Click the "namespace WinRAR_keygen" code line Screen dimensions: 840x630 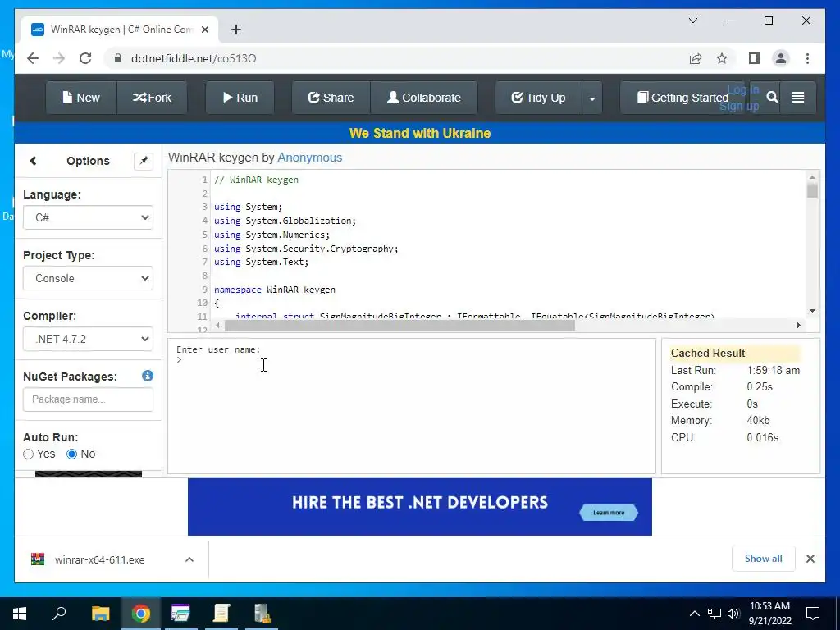click(x=274, y=290)
